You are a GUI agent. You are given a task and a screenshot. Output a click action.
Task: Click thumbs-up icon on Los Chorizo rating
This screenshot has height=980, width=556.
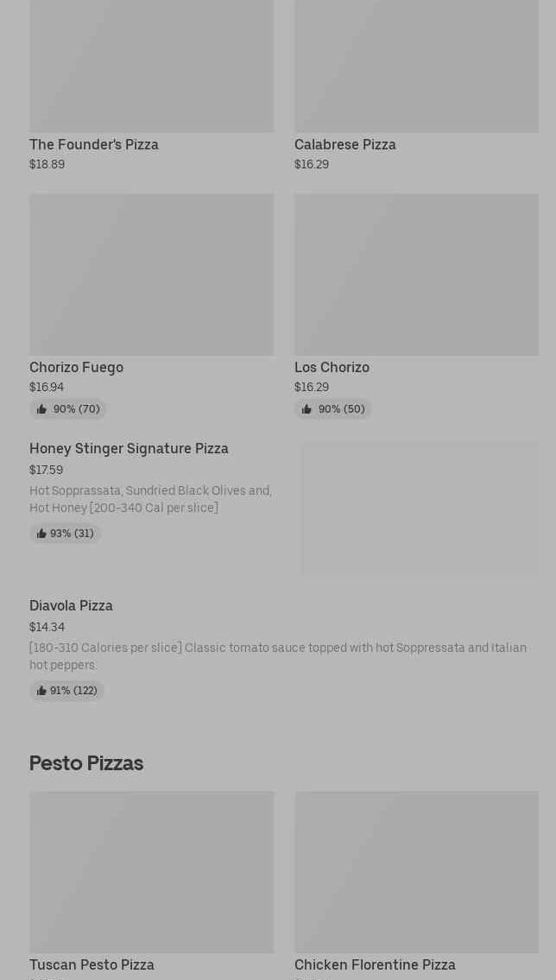(x=306, y=409)
